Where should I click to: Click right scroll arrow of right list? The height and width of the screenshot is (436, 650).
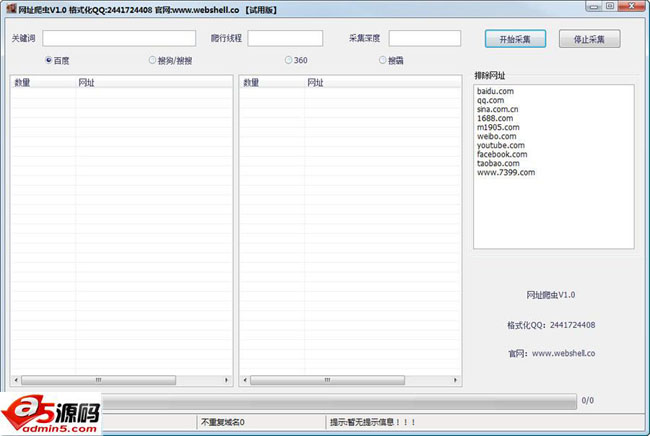click(x=457, y=381)
